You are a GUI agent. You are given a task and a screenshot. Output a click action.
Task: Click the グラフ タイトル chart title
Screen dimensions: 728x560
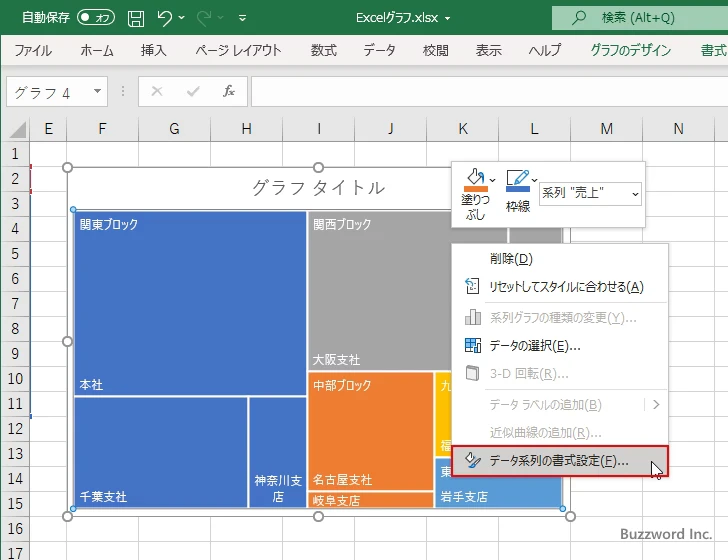318,188
